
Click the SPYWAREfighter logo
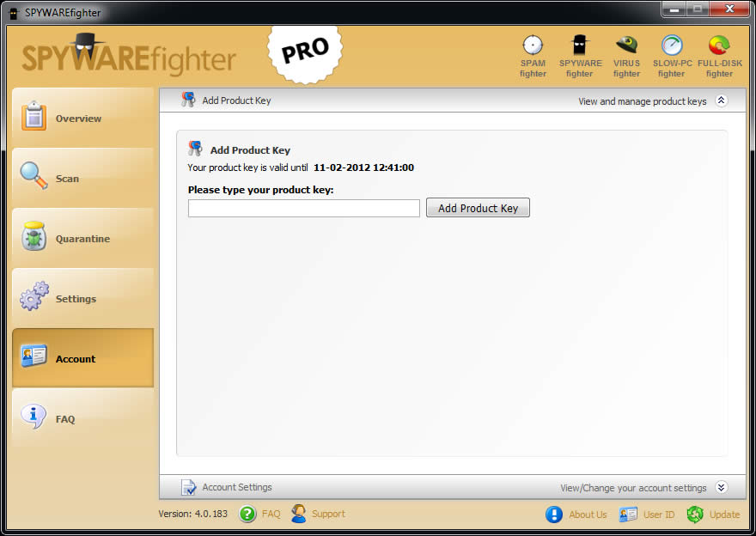129,56
